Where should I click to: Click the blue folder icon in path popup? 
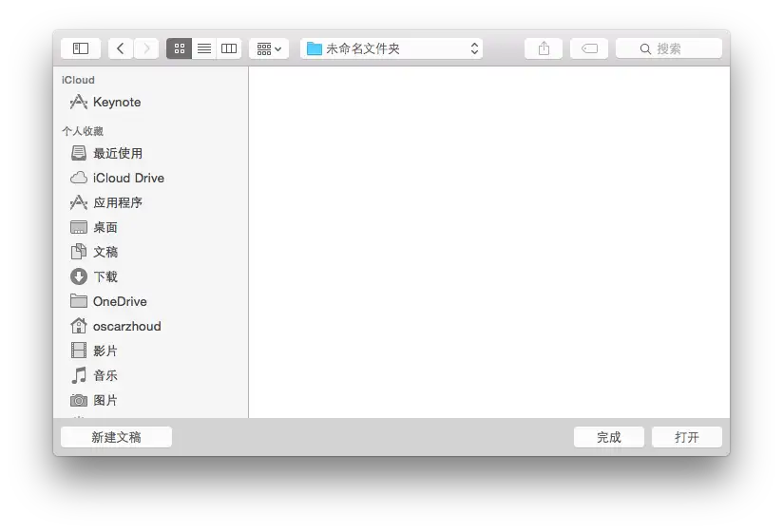point(315,48)
